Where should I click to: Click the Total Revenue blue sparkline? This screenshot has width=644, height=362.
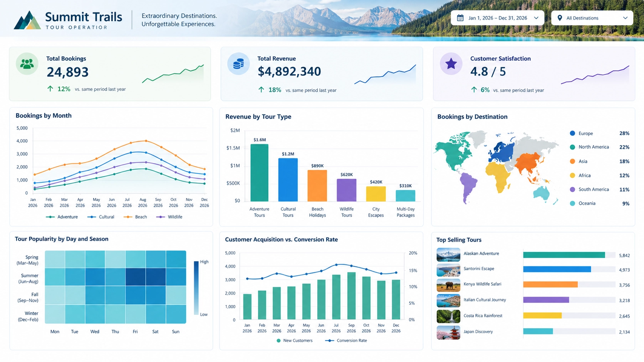385,74
